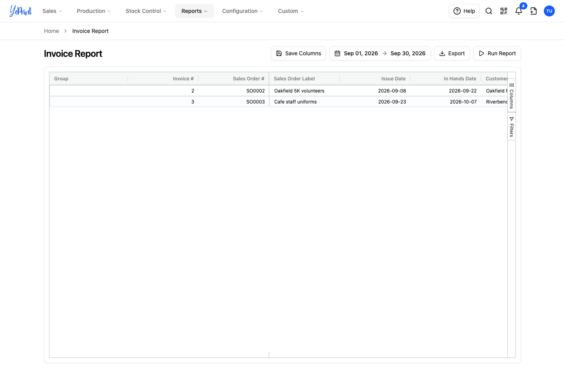Image resolution: width=565 pixels, height=392 pixels.
Task: Click the Cafe staff uniforms label cell
Action: pyautogui.click(x=304, y=102)
